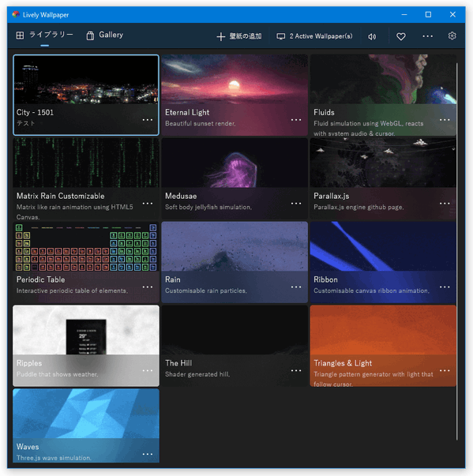Screen dimensions: 473x476
Task: Open the Rain card options menu
Action: [296, 287]
